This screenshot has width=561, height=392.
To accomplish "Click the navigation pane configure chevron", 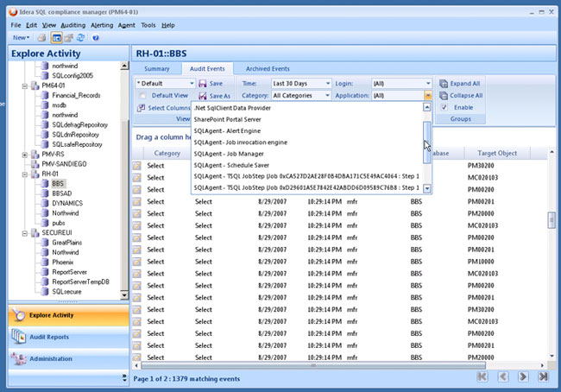I will click(x=124, y=377).
